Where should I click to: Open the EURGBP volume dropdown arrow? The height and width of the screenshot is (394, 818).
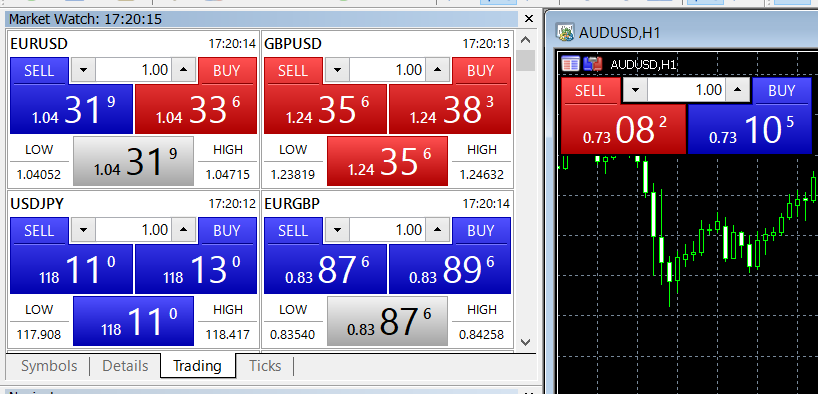[x=338, y=230]
